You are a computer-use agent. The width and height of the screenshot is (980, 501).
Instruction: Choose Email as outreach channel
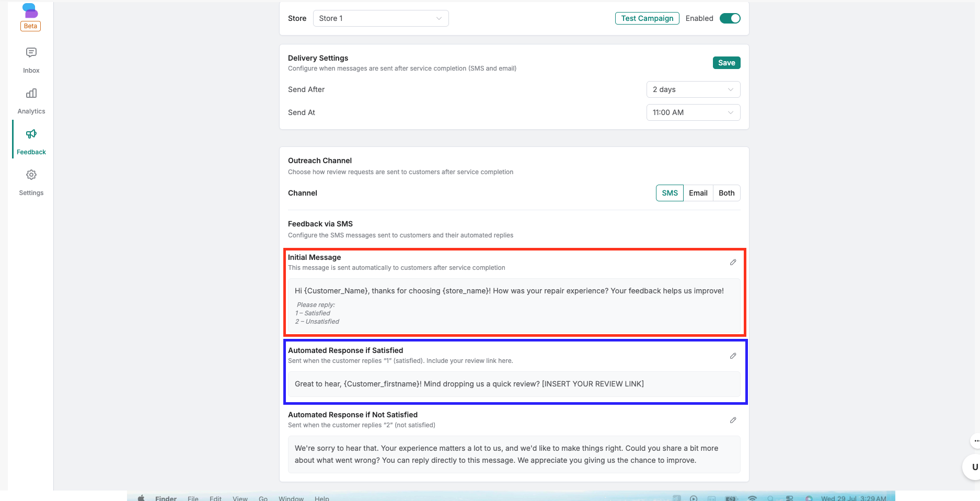[698, 193]
